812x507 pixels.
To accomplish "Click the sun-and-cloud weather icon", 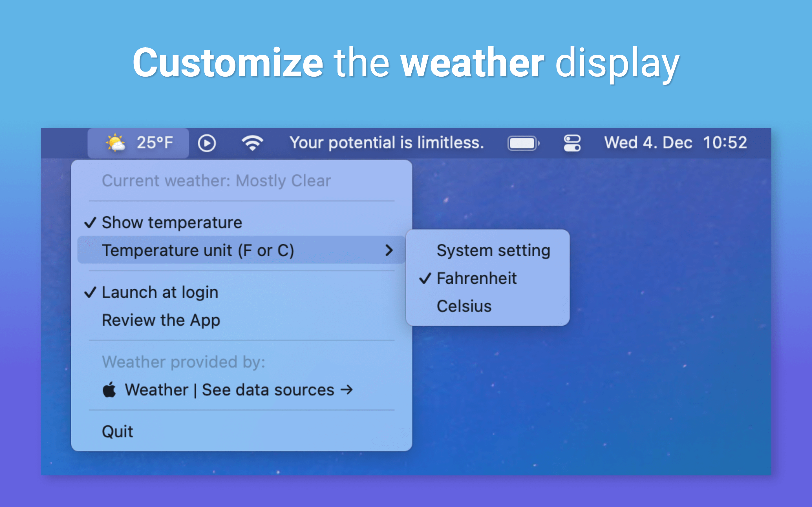I will [115, 143].
